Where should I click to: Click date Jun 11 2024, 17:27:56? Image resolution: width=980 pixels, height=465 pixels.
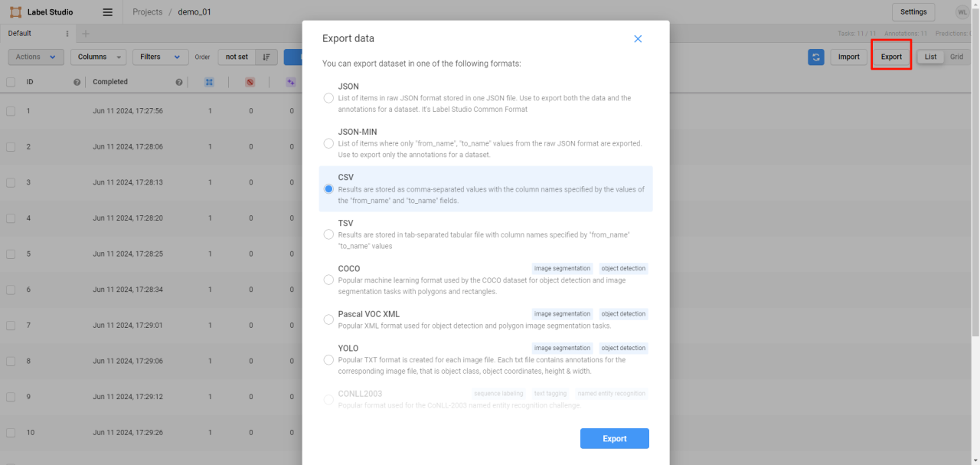pyautogui.click(x=128, y=111)
